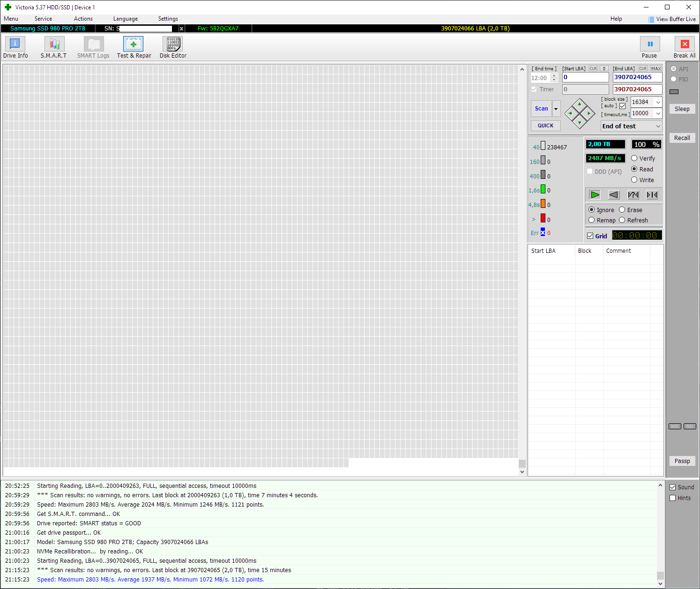Open the Actions menu
This screenshot has height=589, width=700.
point(83,19)
